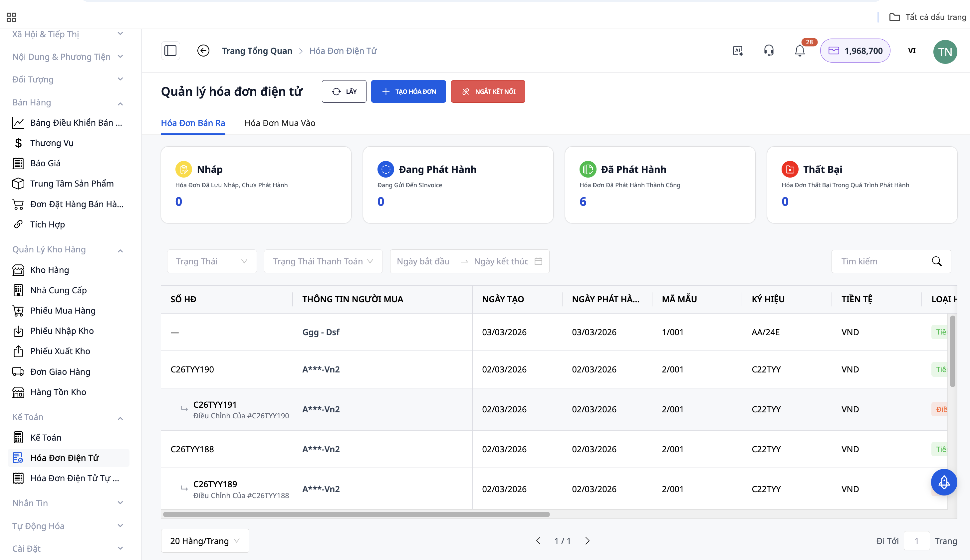This screenshot has height=560, width=970.
Task: Click the Ngày bắt đầu date field
Action: point(423,261)
